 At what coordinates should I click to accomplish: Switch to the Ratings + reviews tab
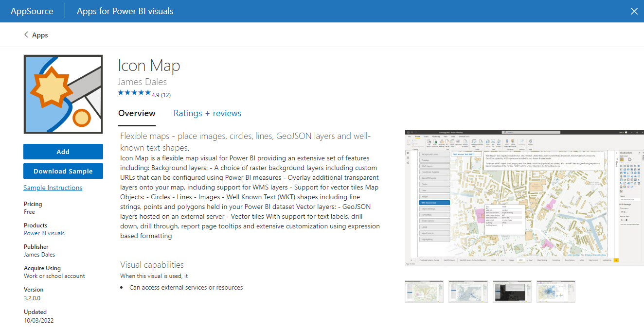(x=207, y=113)
